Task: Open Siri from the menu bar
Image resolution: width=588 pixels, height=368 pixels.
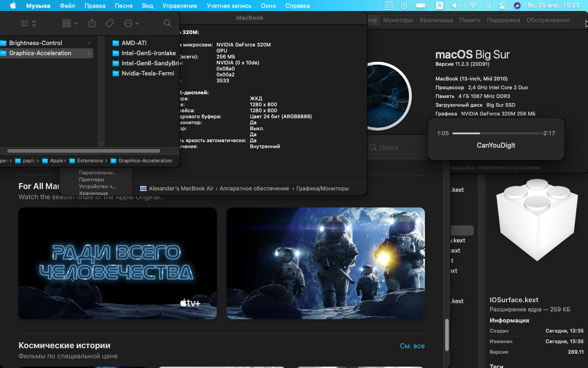Action: point(517,6)
